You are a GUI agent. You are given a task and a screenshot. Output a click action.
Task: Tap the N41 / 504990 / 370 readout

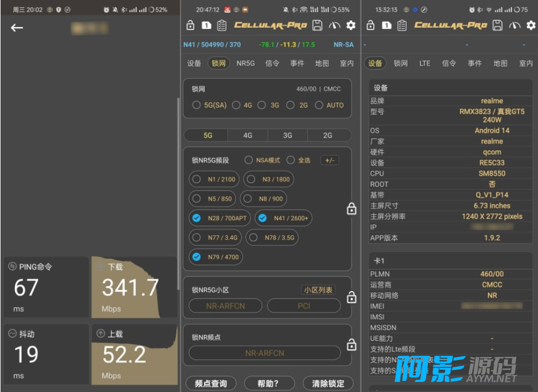click(x=212, y=44)
